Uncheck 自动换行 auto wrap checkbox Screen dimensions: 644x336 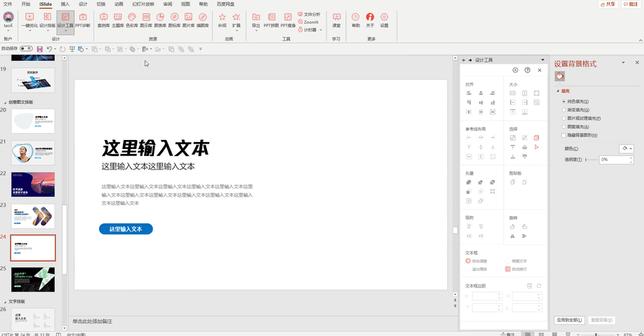click(508, 269)
